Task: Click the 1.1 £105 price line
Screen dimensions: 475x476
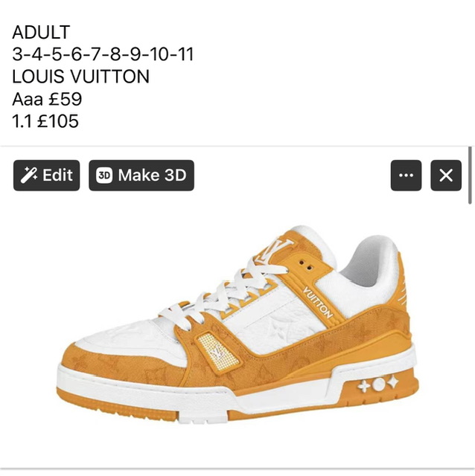Action: coord(45,121)
